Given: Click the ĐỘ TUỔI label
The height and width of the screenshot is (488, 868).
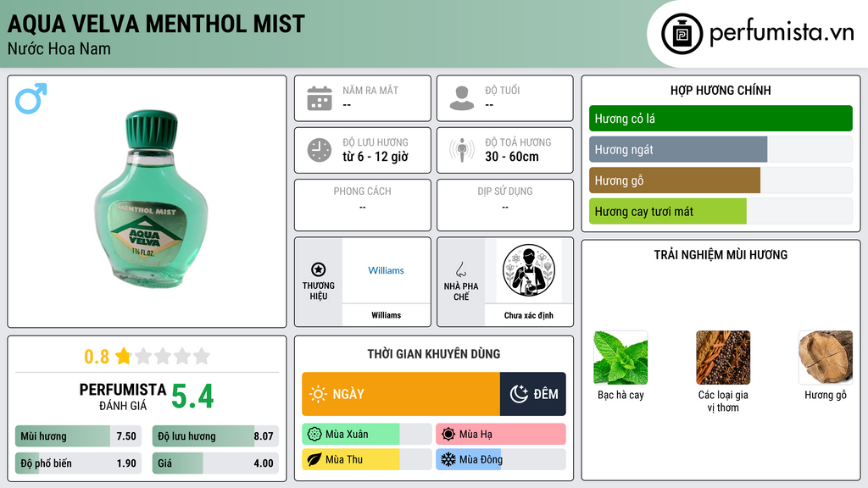Looking at the screenshot, I should [503, 90].
